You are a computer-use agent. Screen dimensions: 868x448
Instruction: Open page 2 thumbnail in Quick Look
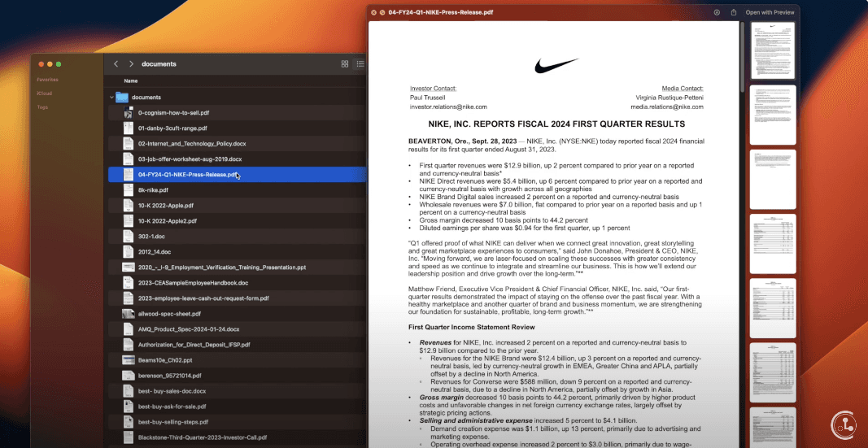pyautogui.click(x=773, y=115)
